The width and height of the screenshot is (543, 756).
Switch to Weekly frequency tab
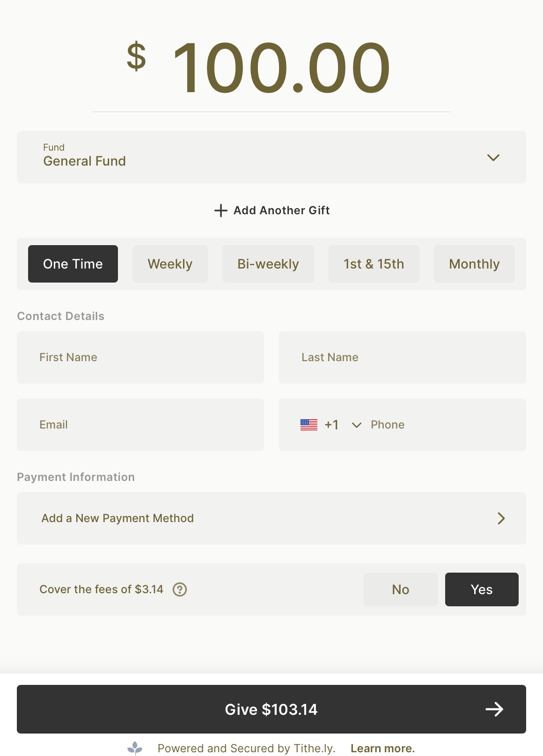pos(170,264)
